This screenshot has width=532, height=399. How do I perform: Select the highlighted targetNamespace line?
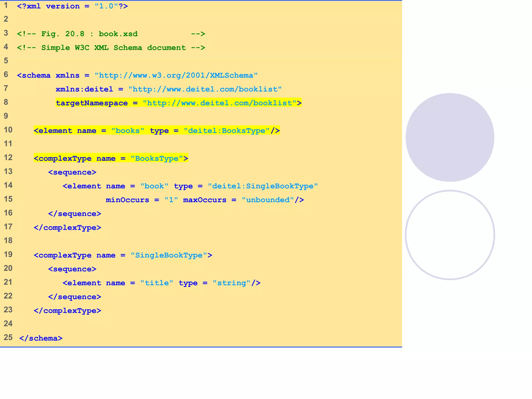click(x=179, y=103)
